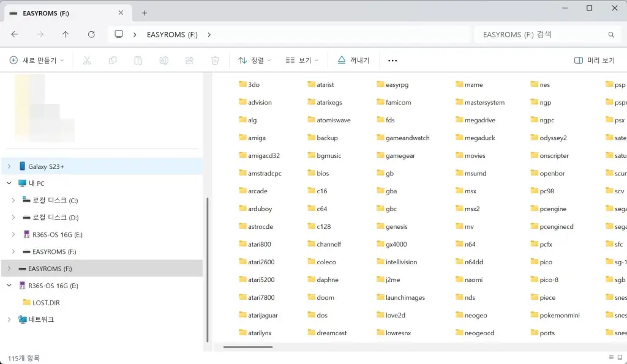The height and width of the screenshot is (364, 627).
Task: Open the 보기 view options dropdown
Action: [x=302, y=61]
